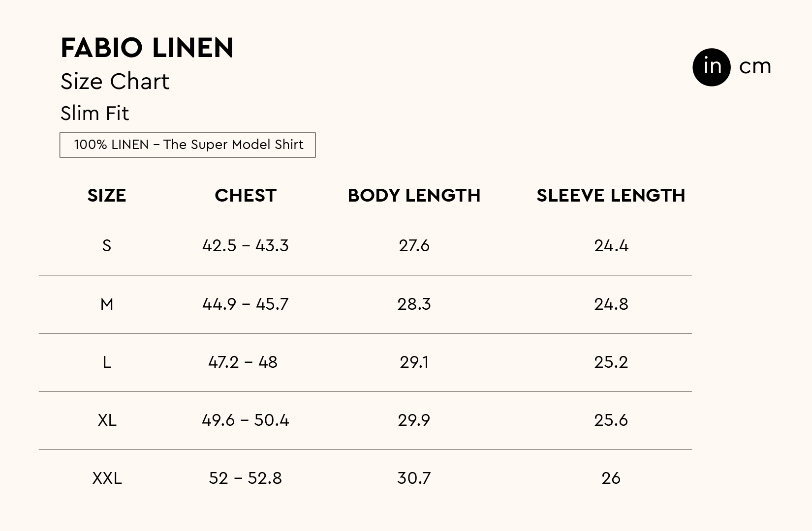Click the CHEST column header
Viewport: 812px width, 531px height.
tap(246, 196)
